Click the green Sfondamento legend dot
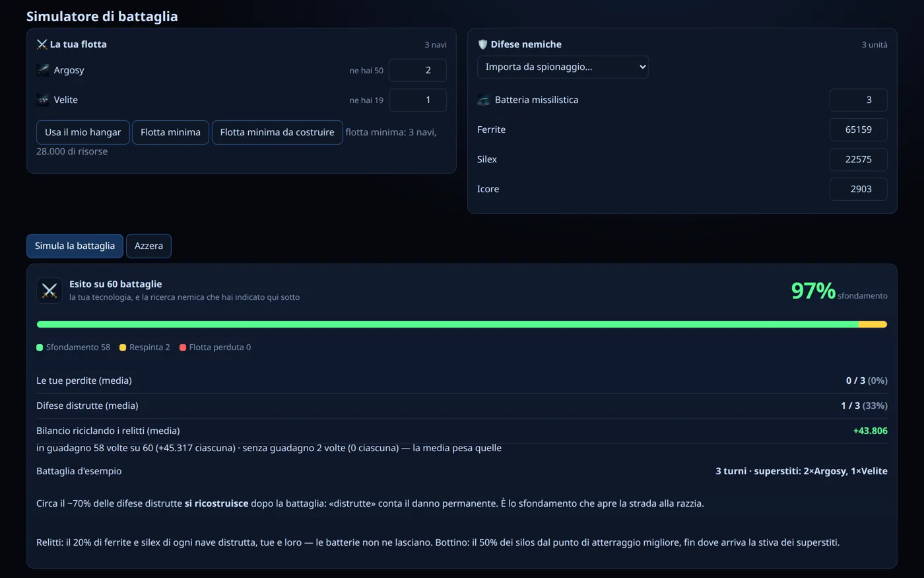The image size is (924, 578). (40, 347)
